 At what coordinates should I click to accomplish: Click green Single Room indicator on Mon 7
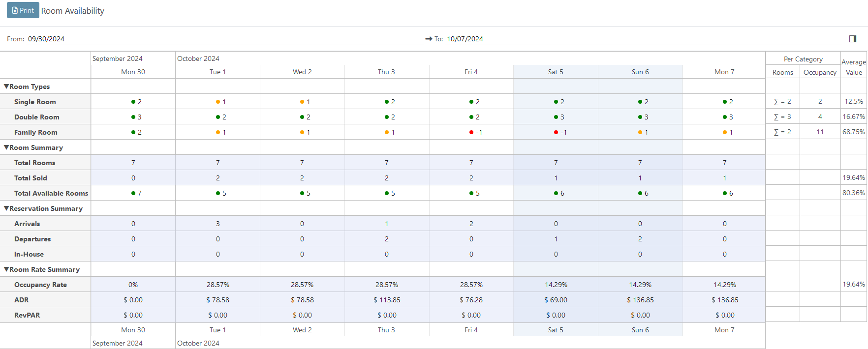(x=725, y=102)
